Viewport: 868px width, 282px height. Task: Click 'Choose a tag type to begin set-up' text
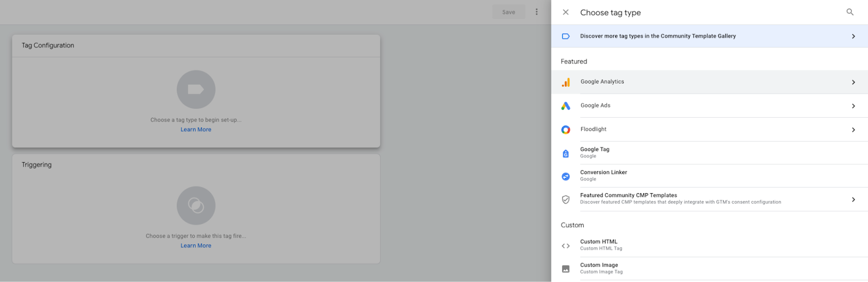point(196,120)
